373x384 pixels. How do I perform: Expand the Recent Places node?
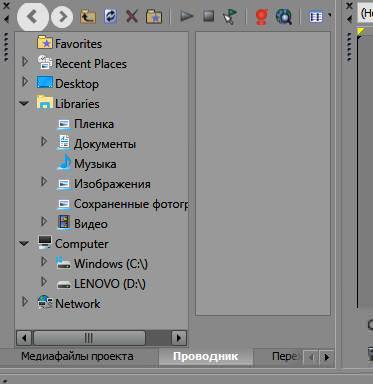[x=25, y=61]
